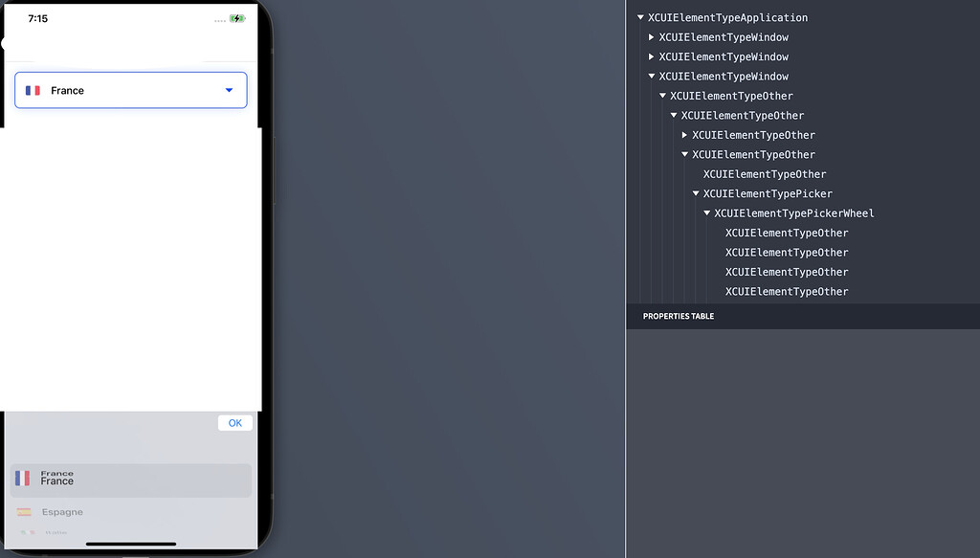
Task: Click the battery icon in phone status bar
Action: (x=237, y=19)
